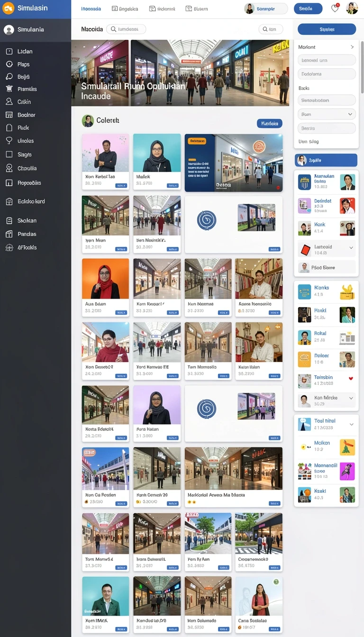Image resolution: width=364 pixels, height=637 pixels.
Task: Open the Siagre sidebar icon
Action: coord(9,154)
